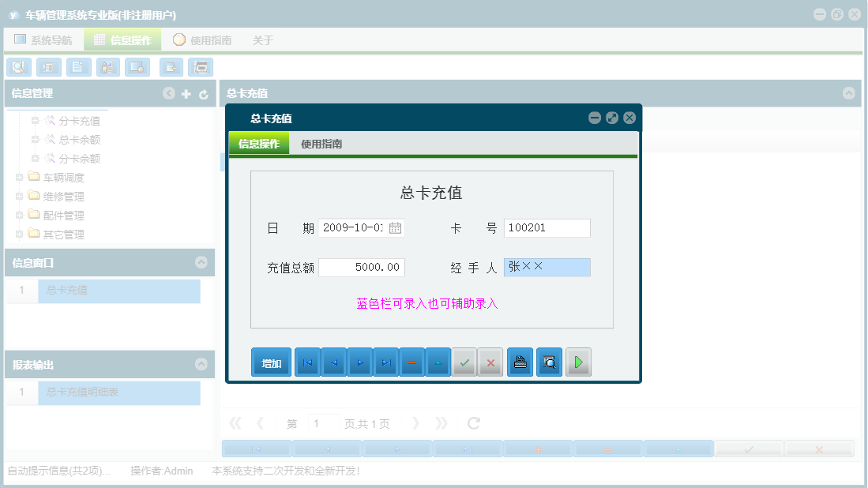Click the document icon in the top toolbar
The height and width of the screenshot is (488, 868).
pos(78,67)
